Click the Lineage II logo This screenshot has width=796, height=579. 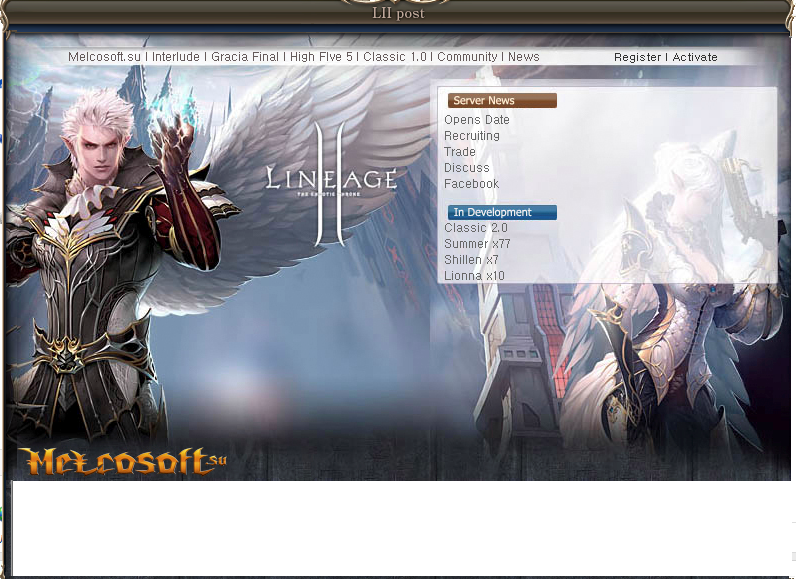click(x=331, y=183)
